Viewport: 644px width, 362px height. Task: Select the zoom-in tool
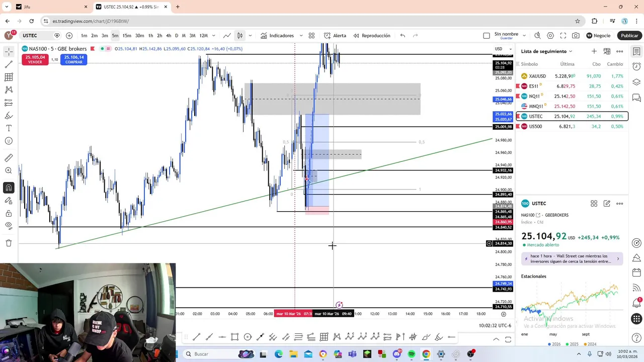[x=9, y=171]
